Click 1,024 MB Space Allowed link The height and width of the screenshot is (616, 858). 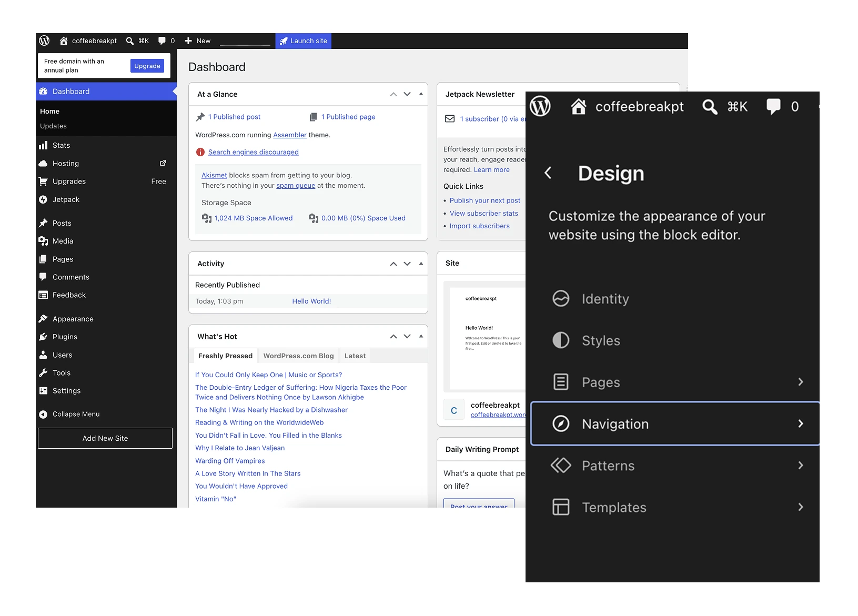[x=254, y=218]
